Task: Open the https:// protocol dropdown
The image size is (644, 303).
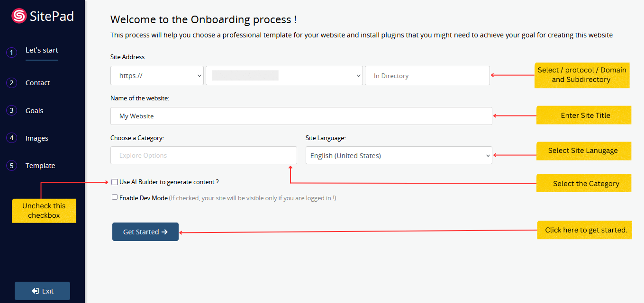Action: coord(157,76)
